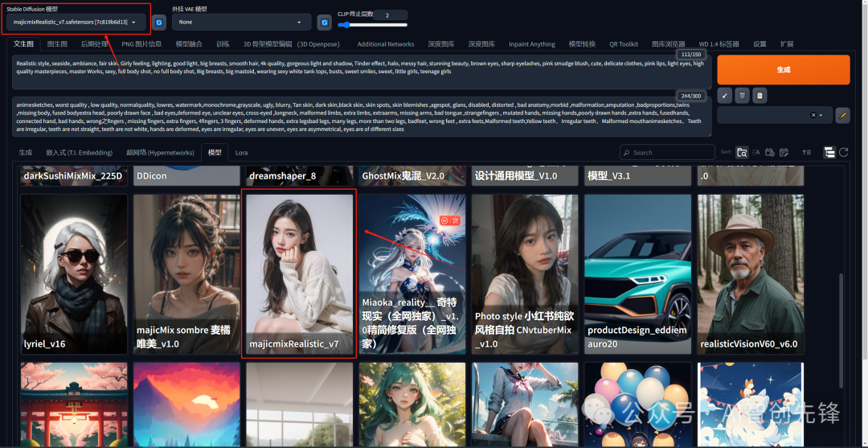Open the Stable Diffusion model dropdown
Image resolution: width=868 pixels, height=448 pixels.
tap(76, 23)
